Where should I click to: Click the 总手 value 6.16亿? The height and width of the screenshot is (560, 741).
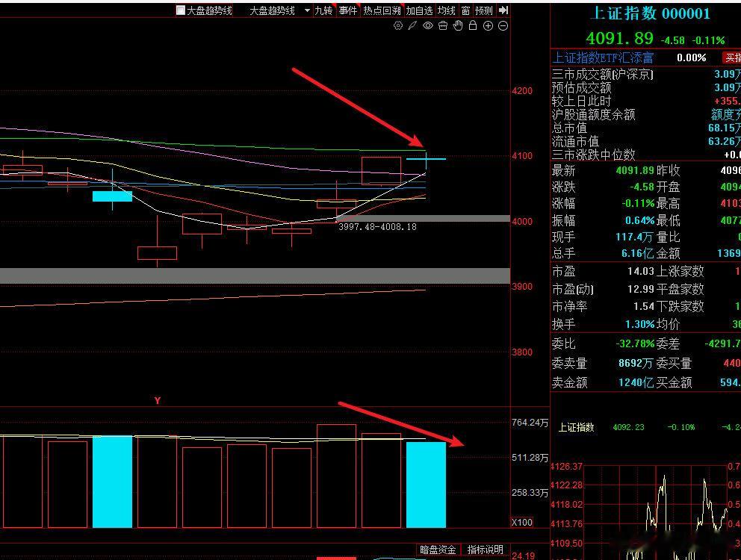point(637,253)
